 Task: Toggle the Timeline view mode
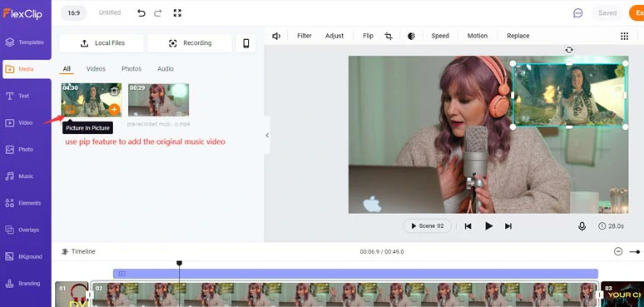78,251
